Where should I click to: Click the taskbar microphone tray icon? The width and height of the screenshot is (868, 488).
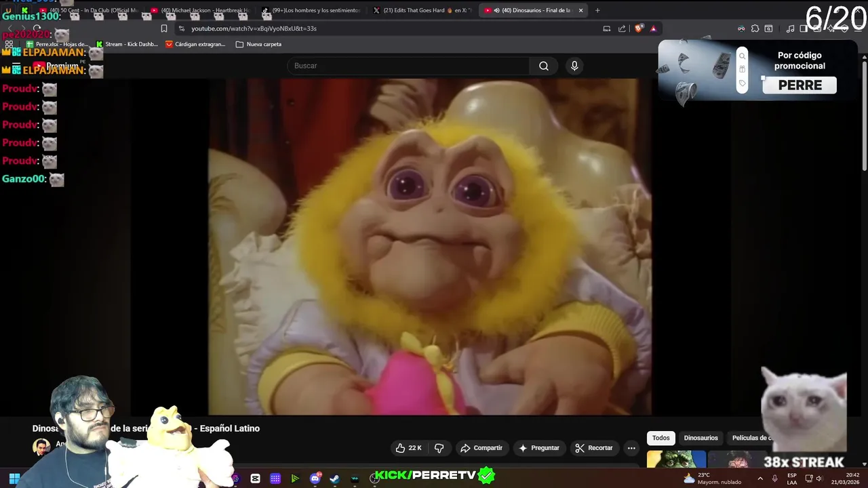[x=774, y=479]
